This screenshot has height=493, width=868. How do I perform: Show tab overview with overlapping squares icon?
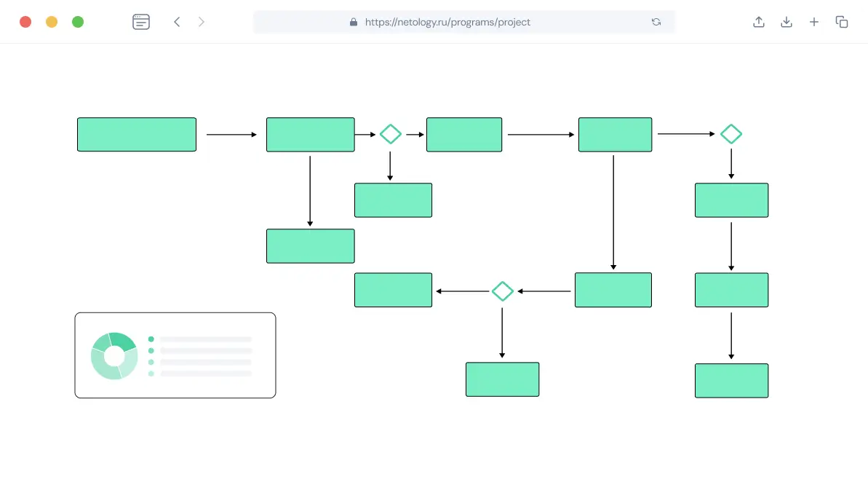point(842,22)
